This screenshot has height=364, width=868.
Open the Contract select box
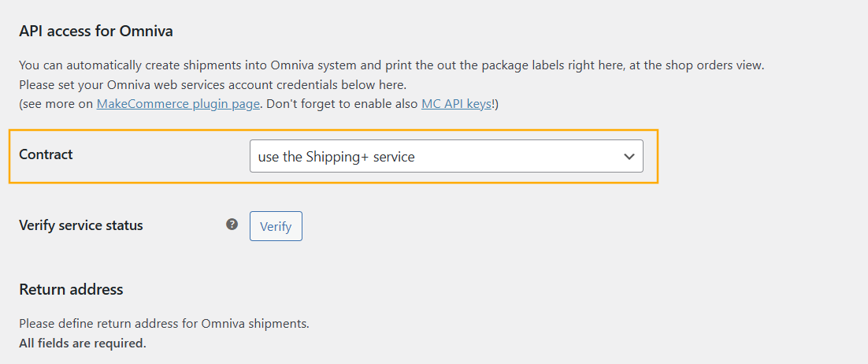(446, 156)
